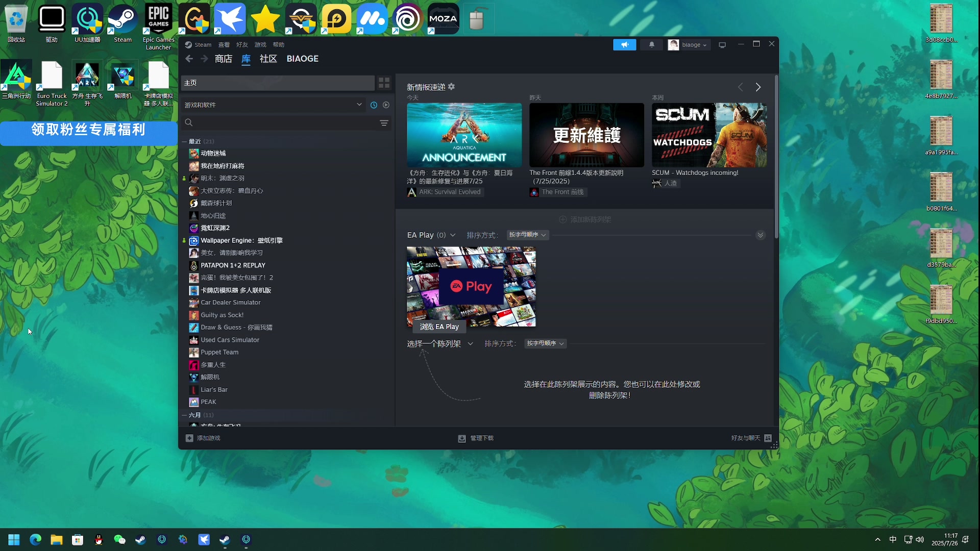The image size is (980, 551).
Task: Click the library main vertical scrollbar
Action: (776, 157)
